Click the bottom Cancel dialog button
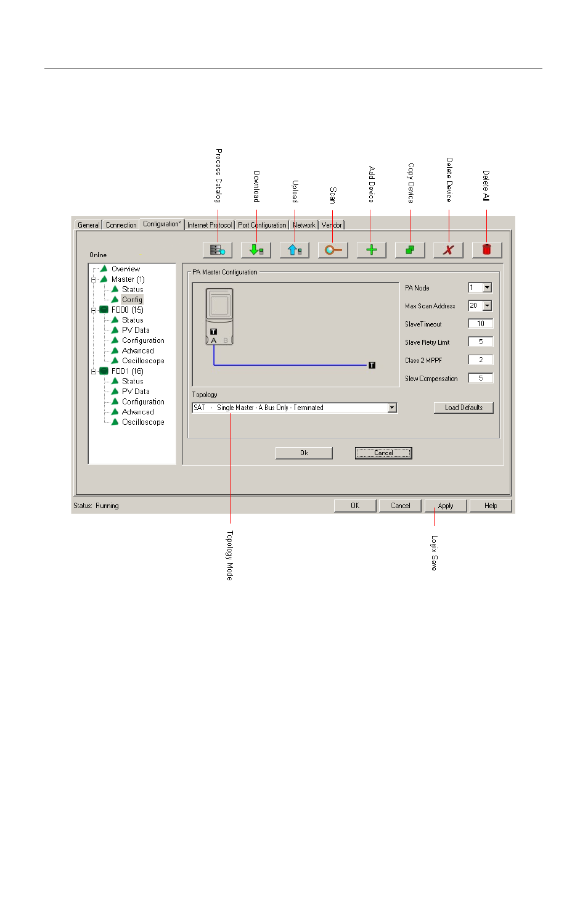The height and width of the screenshot is (909, 588). 400,506
